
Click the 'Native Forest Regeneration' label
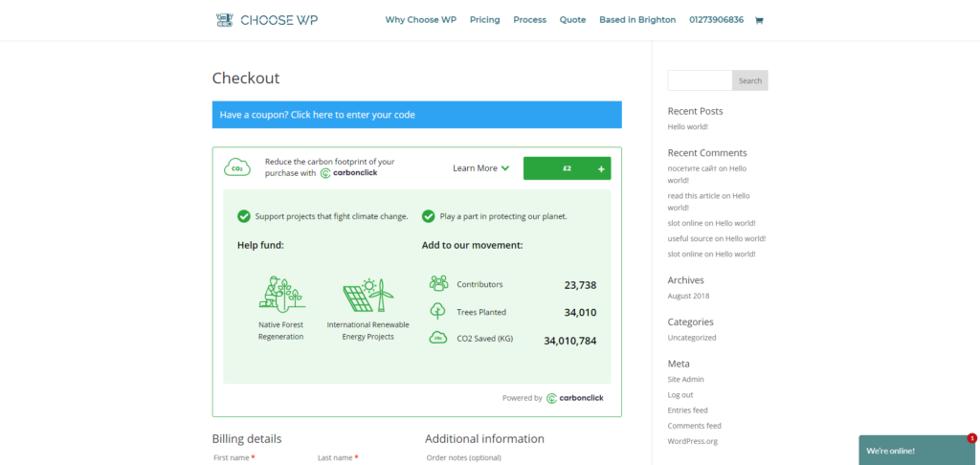[281, 331]
